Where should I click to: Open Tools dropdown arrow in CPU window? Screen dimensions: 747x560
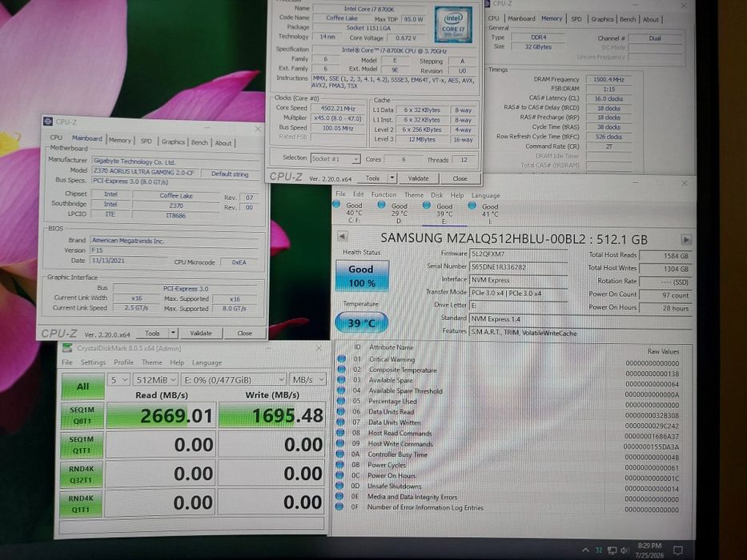[392, 178]
